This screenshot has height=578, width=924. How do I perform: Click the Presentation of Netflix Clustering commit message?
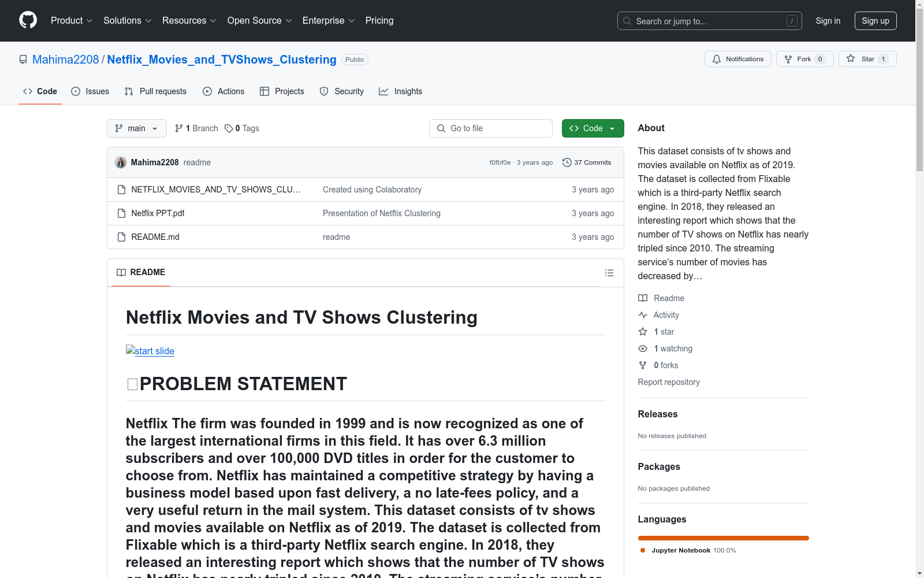[382, 213]
